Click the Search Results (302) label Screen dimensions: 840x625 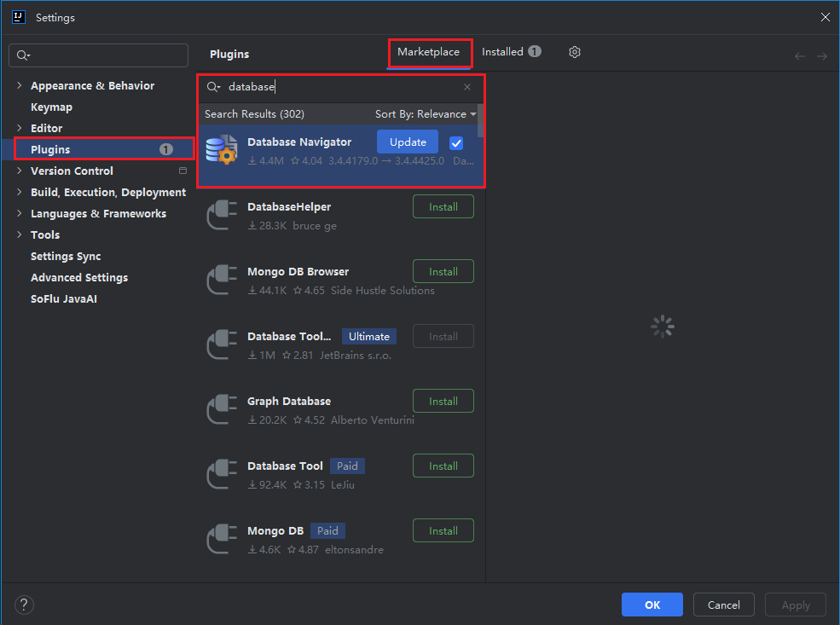click(254, 114)
